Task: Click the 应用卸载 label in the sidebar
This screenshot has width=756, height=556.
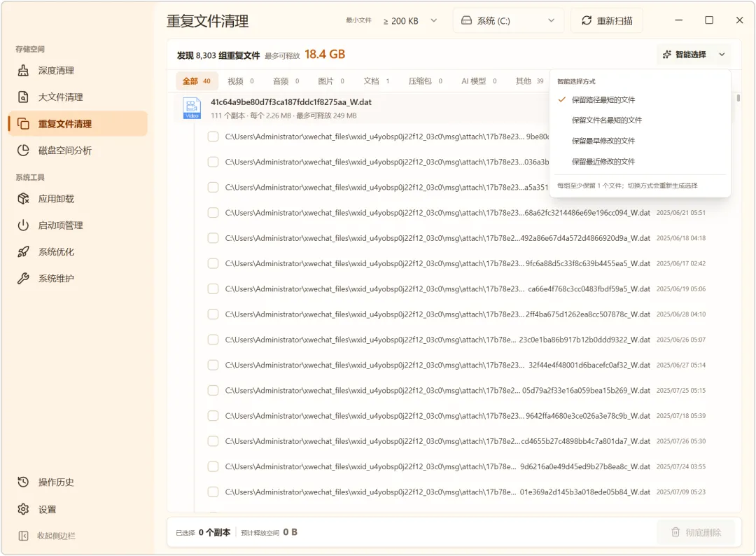Action: pyautogui.click(x=57, y=199)
